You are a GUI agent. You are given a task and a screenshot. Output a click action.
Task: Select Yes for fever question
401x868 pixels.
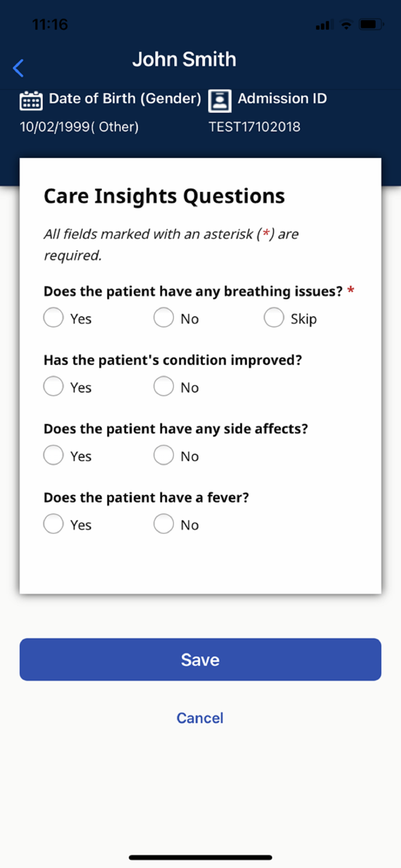(x=53, y=523)
